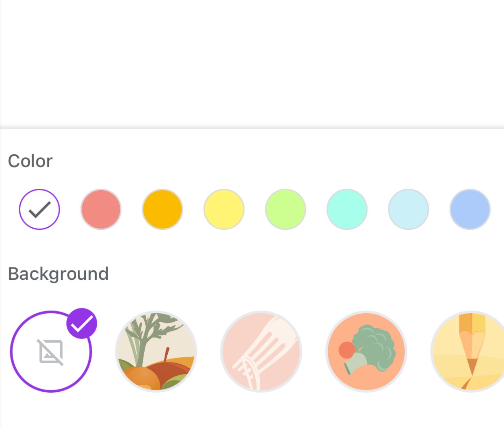The width and height of the screenshot is (504, 428).
Task: Pick the mint teal color swatch
Action: click(x=347, y=209)
